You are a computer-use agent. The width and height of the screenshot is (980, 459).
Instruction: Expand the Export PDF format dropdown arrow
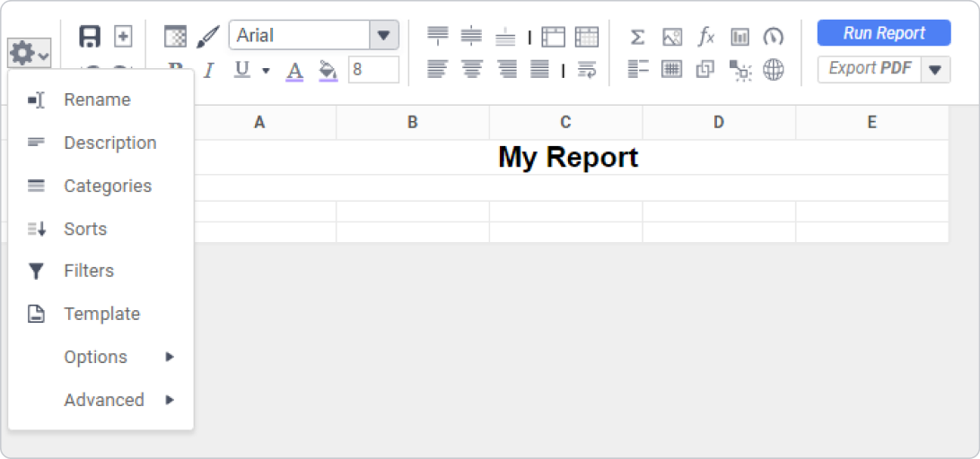pyautogui.click(x=936, y=70)
